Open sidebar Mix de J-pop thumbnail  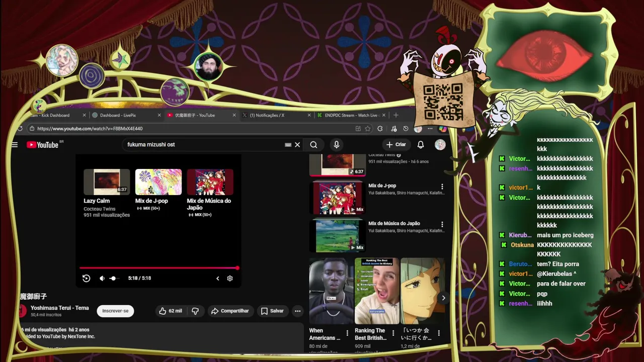point(338,197)
